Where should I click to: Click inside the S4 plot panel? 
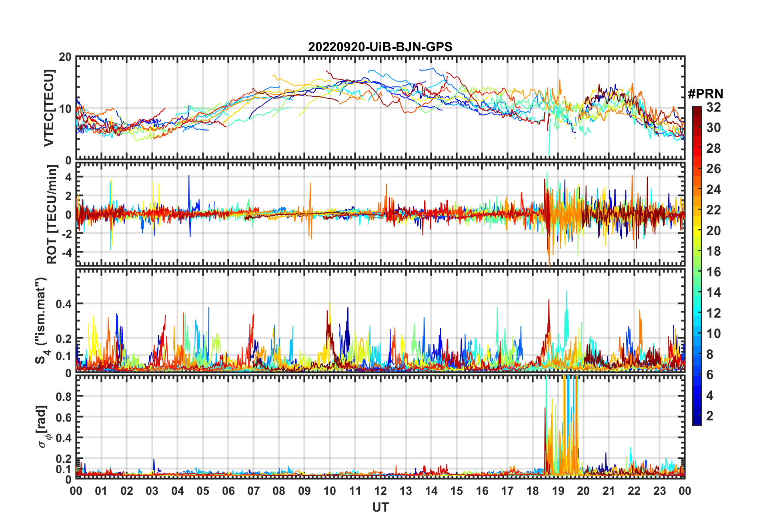point(380,320)
